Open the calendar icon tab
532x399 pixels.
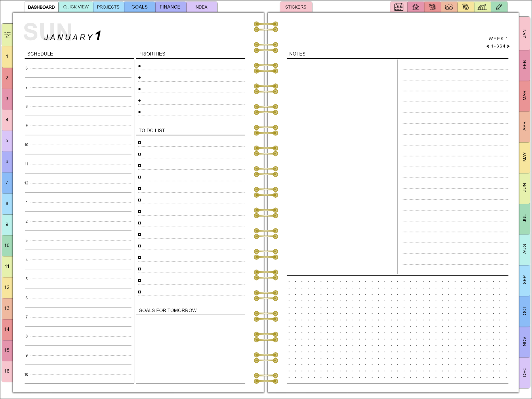pos(398,7)
